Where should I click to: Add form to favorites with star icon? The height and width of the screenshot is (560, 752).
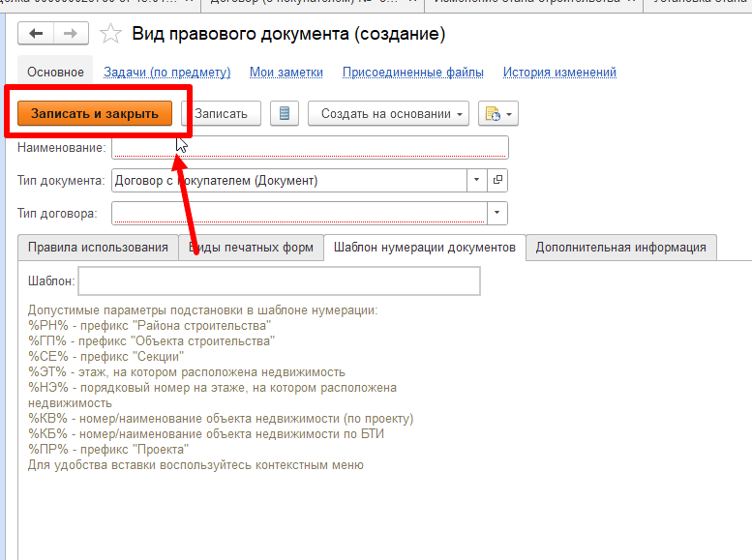111,35
